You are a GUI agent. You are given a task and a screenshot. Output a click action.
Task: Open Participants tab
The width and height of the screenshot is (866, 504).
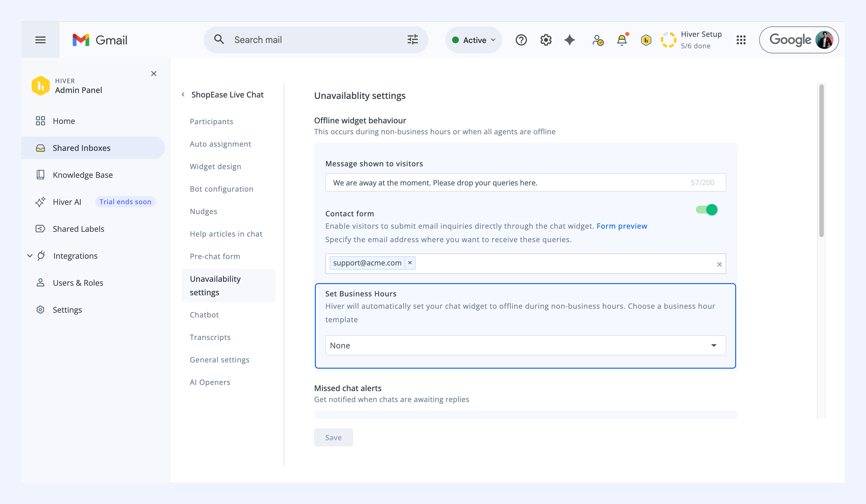pyautogui.click(x=211, y=121)
